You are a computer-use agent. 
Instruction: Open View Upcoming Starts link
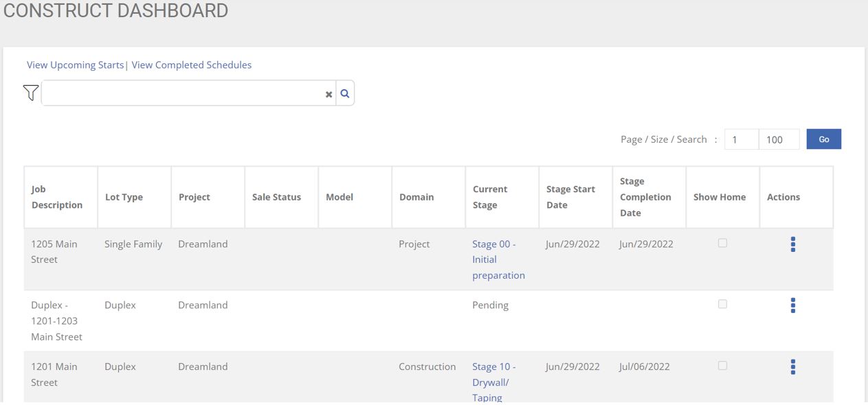pos(75,65)
